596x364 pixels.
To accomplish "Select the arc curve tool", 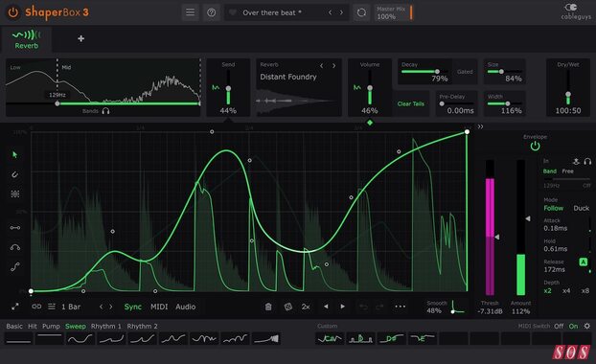I will point(14,247).
